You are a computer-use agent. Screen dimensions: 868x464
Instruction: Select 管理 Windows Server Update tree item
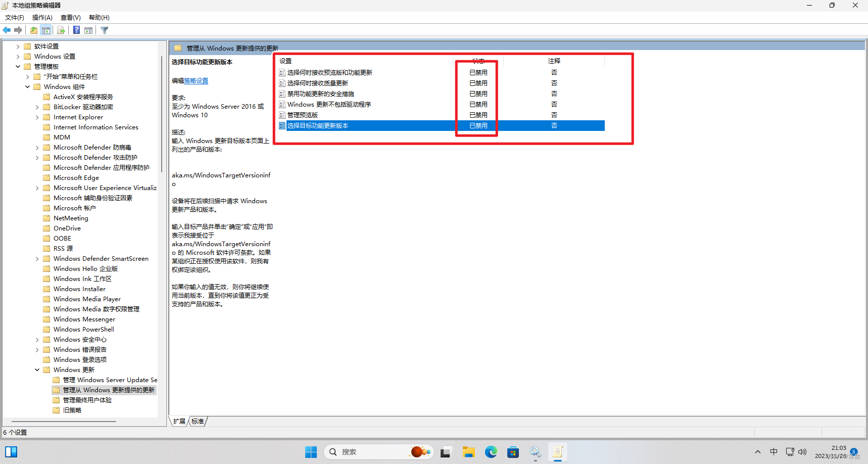tap(110, 380)
